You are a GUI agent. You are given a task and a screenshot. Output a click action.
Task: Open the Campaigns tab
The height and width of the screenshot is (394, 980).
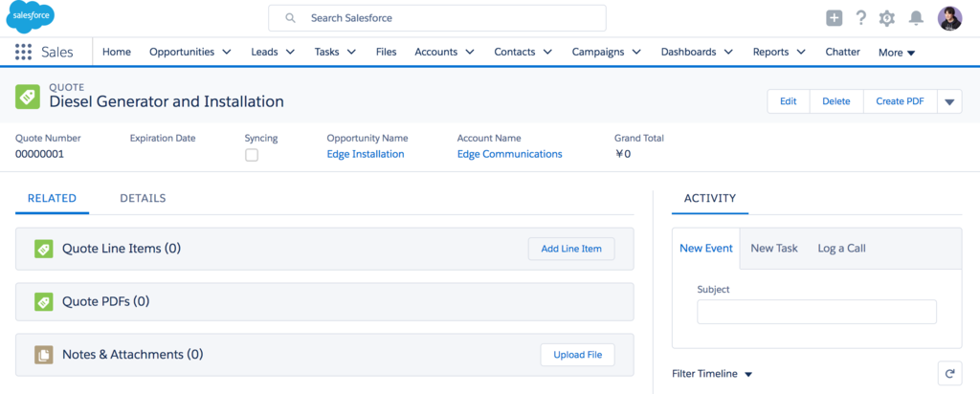597,52
